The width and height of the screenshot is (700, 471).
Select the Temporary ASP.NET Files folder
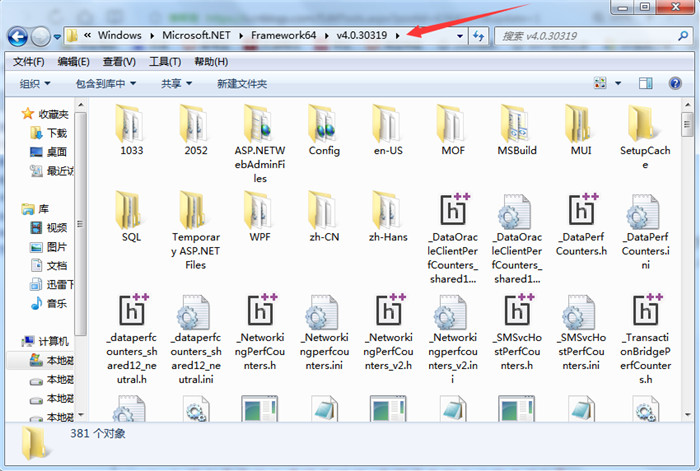pos(196,230)
